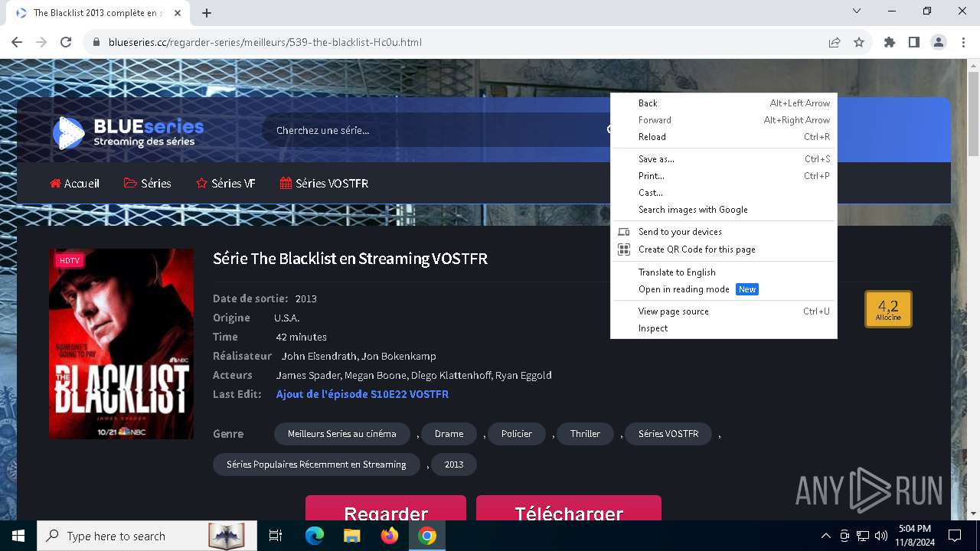The image size is (980, 551).
Task: Choose 'View page source' in context menu
Action: point(724,311)
